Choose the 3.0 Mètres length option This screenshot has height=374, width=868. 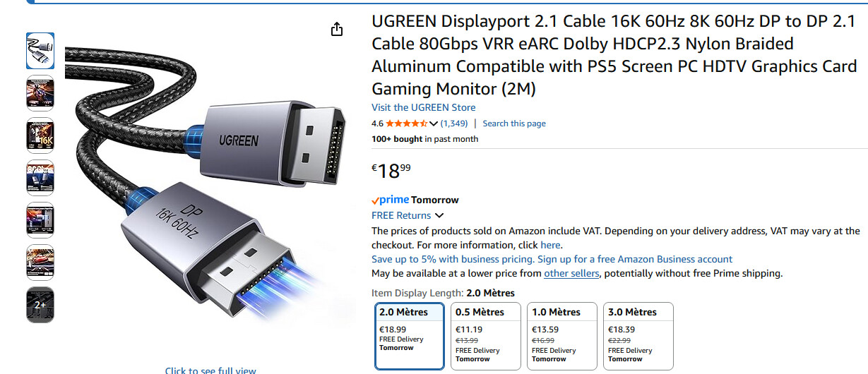[x=638, y=336]
